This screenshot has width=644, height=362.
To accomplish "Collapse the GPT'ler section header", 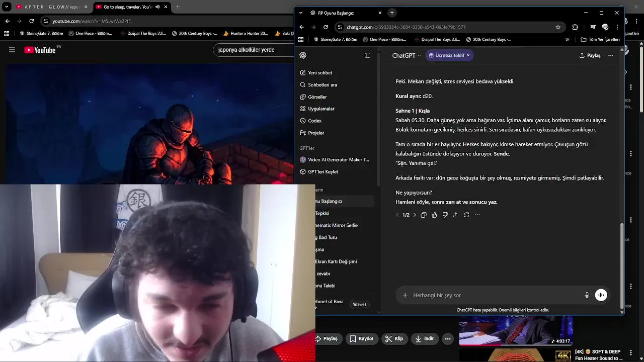I will pyautogui.click(x=307, y=148).
